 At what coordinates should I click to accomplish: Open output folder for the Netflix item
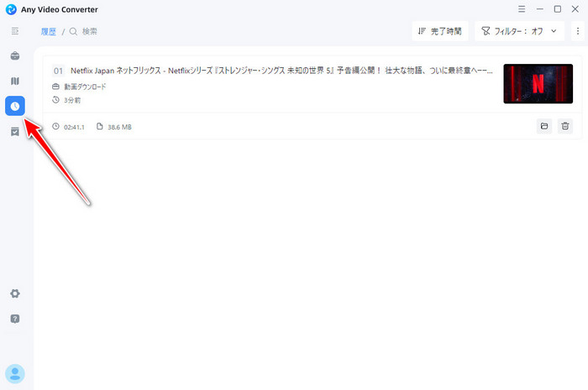tap(544, 126)
